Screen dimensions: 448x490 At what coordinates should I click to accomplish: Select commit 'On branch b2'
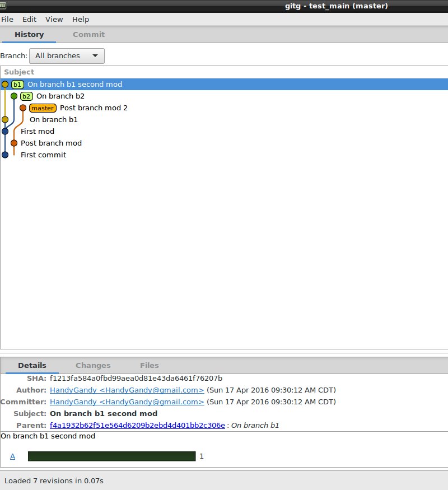click(x=224, y=96)
